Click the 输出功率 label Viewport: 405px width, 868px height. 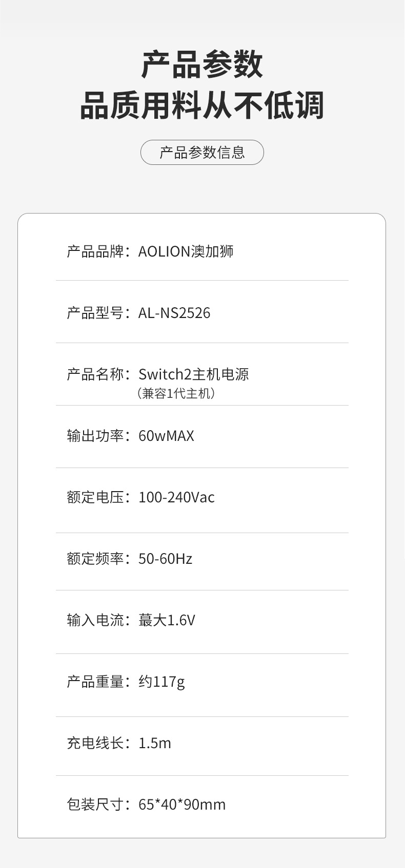point(95,436)
